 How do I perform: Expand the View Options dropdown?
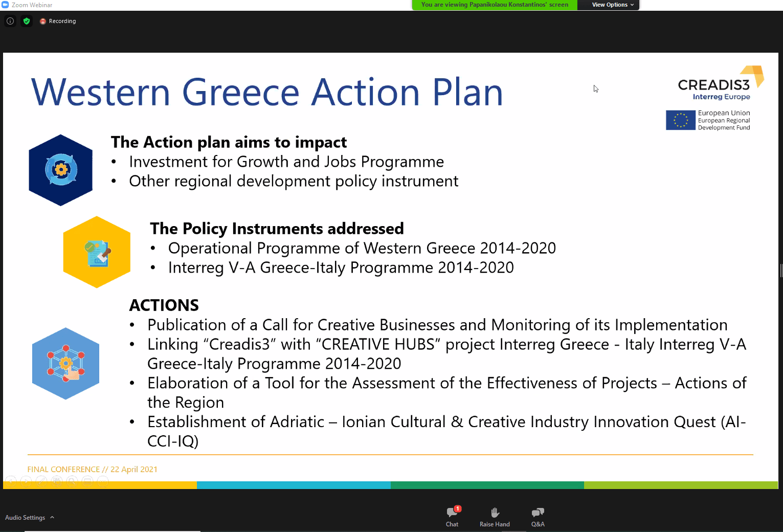point(612,5)
